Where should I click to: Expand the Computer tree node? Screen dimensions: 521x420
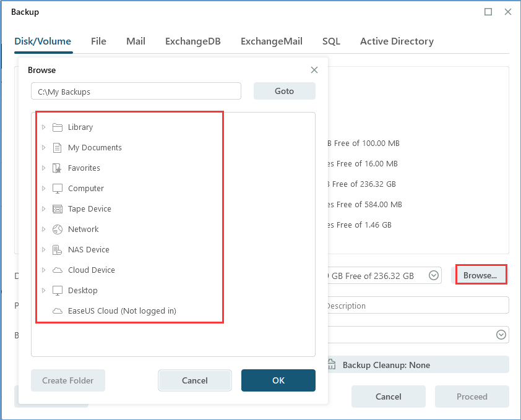43,188
